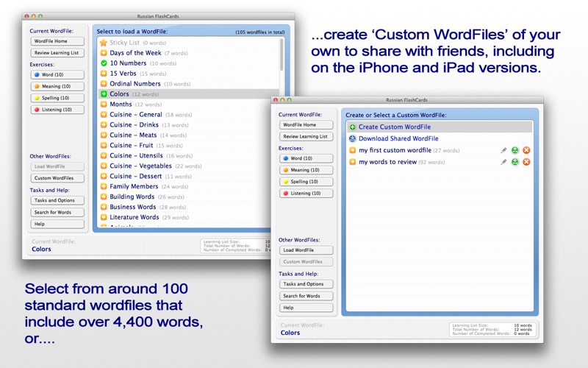Image resolution: width=588 pixels, height=368 pixels.
Task: Click the orange arrow icon beside Business Words
Action: tap(104, 207)
